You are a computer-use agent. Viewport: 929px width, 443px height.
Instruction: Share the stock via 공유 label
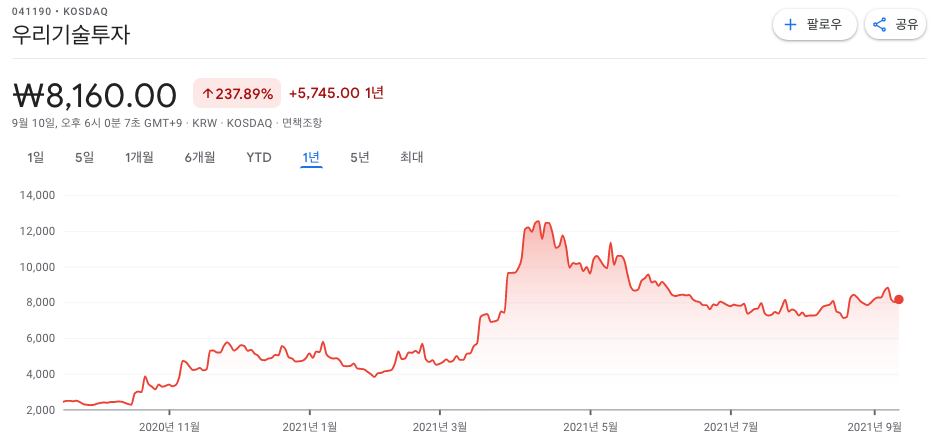point(906,25)
